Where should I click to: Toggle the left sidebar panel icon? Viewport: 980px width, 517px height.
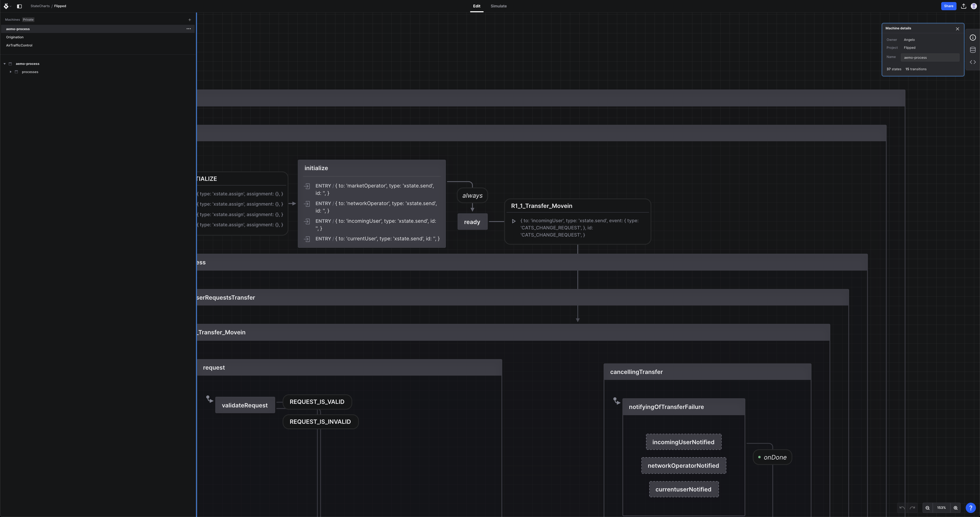19,6
